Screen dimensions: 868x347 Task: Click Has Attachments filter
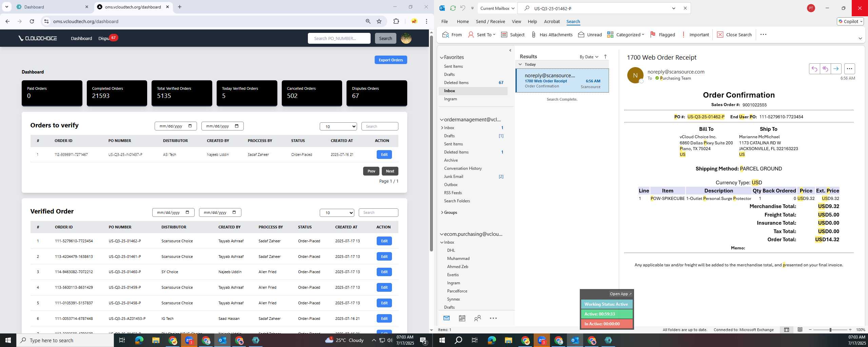coord(552,35)
